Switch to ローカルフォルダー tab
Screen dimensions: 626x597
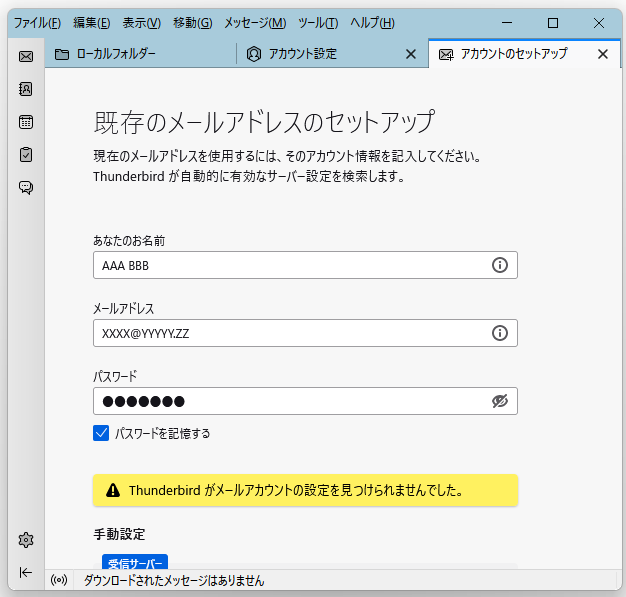pyautogui.click(x=141, y=54)
